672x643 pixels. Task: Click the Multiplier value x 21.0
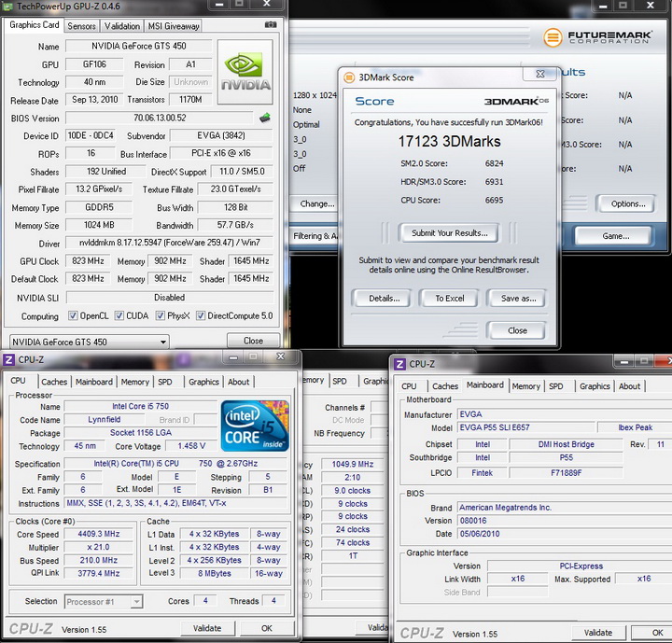pyautogui.click(x=99, y=547)
